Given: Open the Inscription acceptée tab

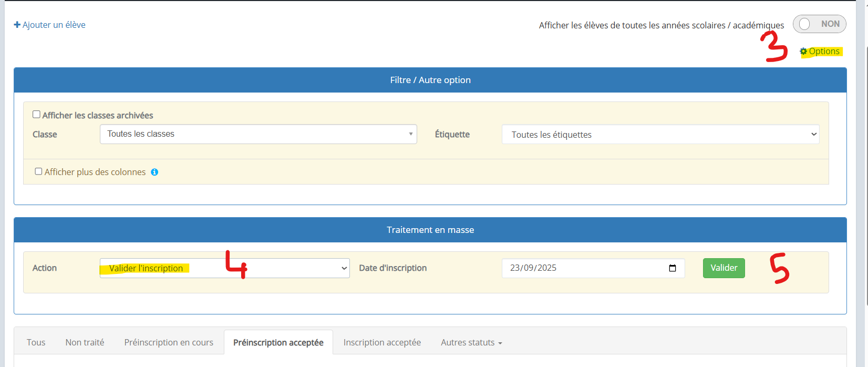Looking at the screenshot, I should coord(382,343).
